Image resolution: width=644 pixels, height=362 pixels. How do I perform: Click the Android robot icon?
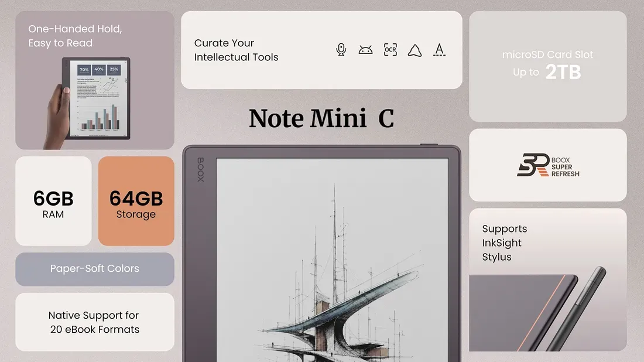365,50
